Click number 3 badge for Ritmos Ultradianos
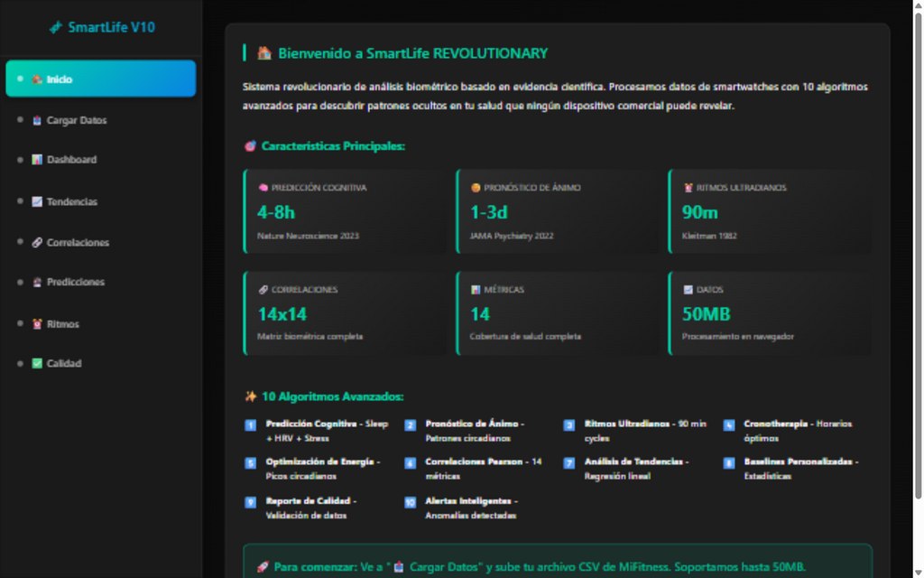The image size is (924, 578). 569,425
